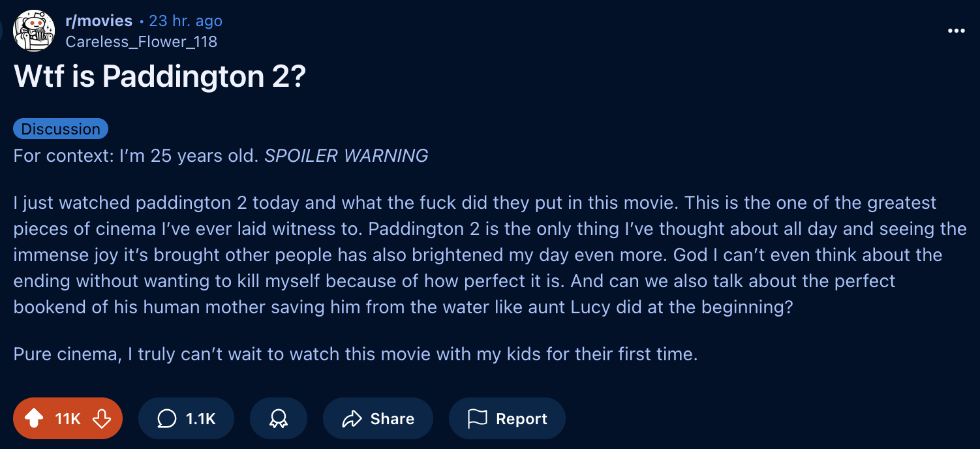The image size is (980, 449).
Task: Open Careless_Flower_118 user profile
Action: (141, 42)
